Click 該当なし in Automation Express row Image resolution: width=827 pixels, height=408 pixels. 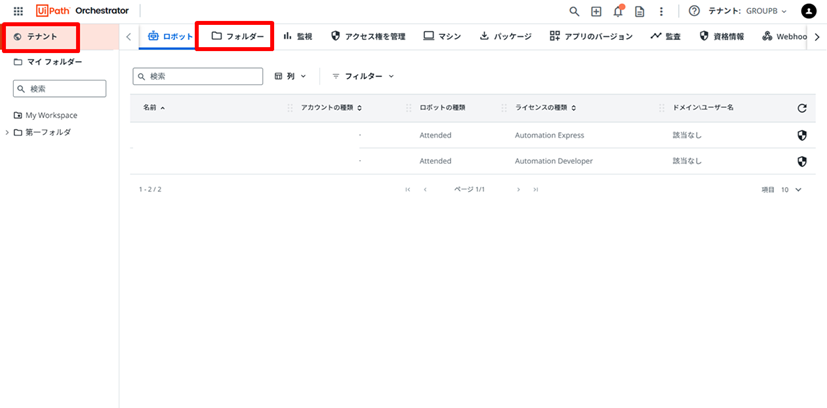click(x=687, y=135)
